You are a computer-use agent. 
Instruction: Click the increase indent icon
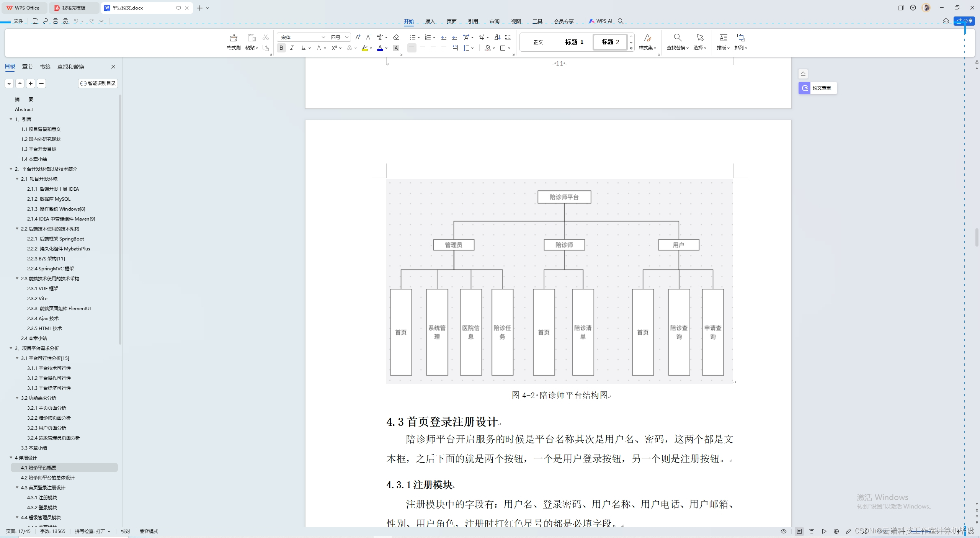click(454, 37)
